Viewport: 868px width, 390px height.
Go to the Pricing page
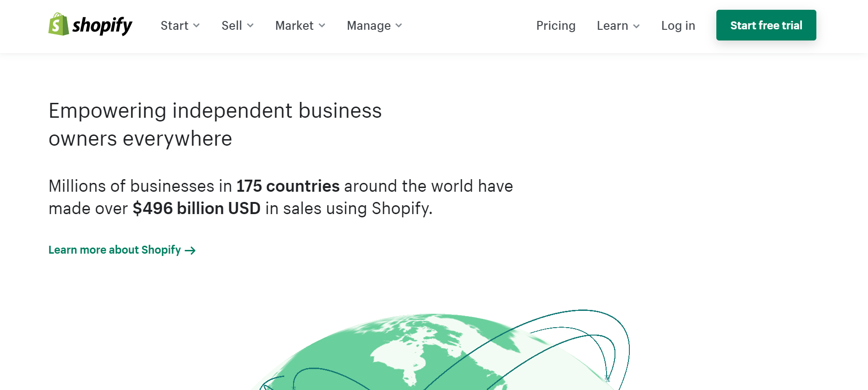(x=555, y=26)
